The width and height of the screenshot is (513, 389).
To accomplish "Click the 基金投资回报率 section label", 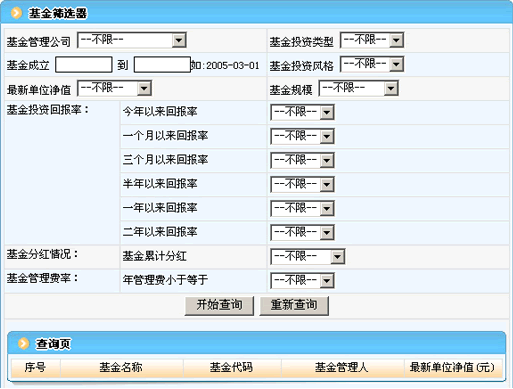I will pos(48,110).
